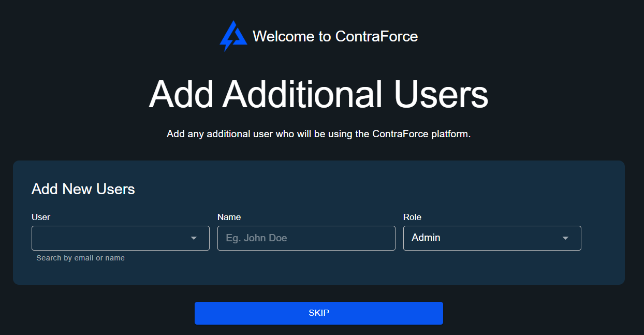Click the word 'Users' in the main heading
Screen dimensions: 644x335
tap(441, 94)
